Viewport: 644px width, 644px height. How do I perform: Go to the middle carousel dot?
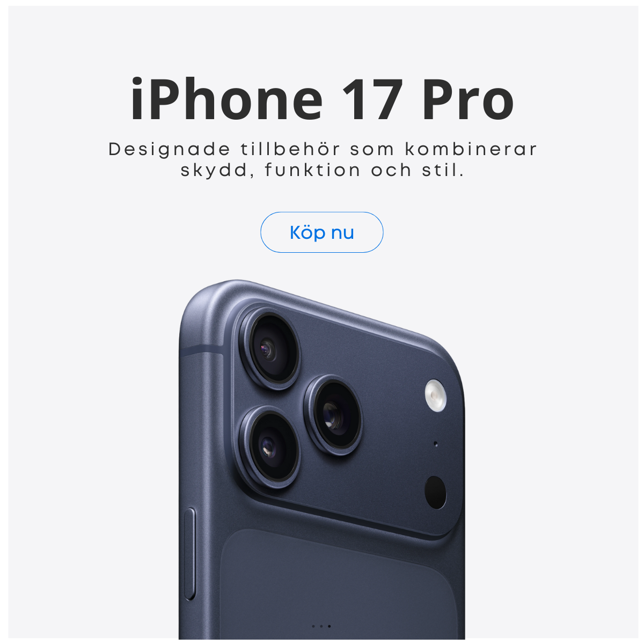(x=321, y=626)
